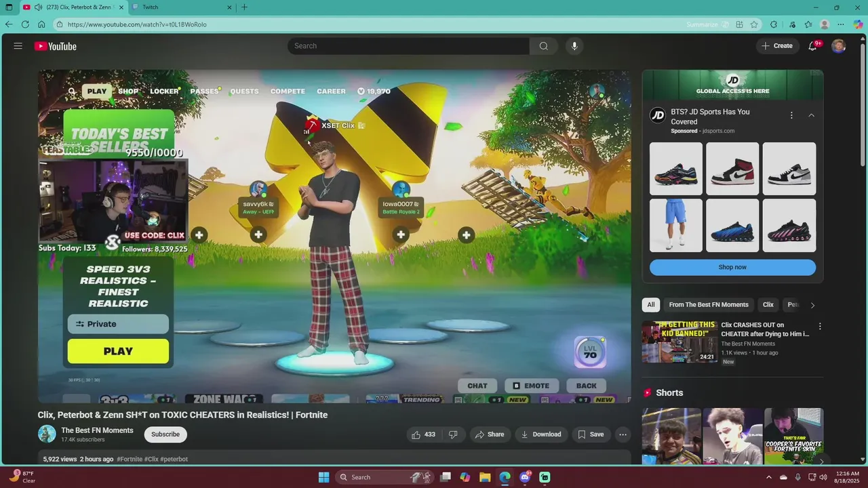The width and height of the screenshot is (868, 488).
Task: Open the jdsports.com sponsored link
Action: click(718, 131)
